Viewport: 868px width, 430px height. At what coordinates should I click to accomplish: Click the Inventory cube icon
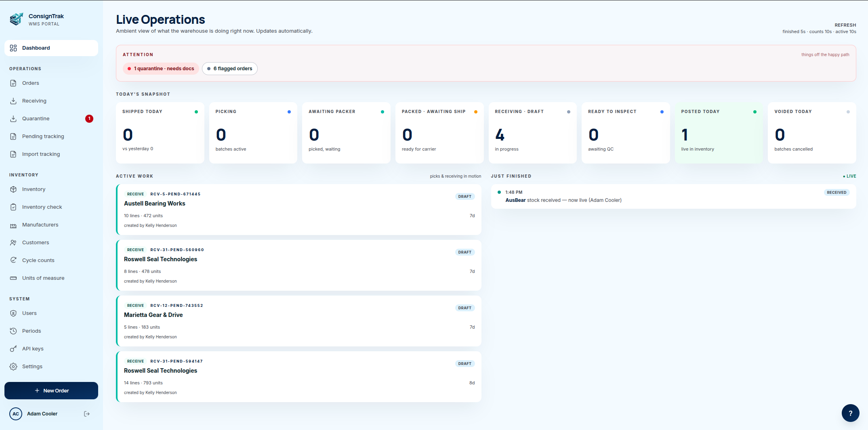tap(13, 189)
